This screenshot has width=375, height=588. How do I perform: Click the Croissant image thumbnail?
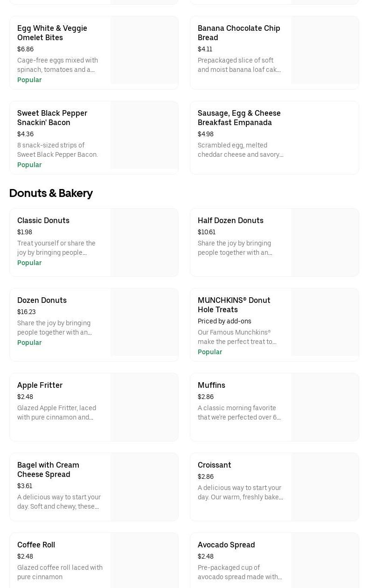(325, 487)
